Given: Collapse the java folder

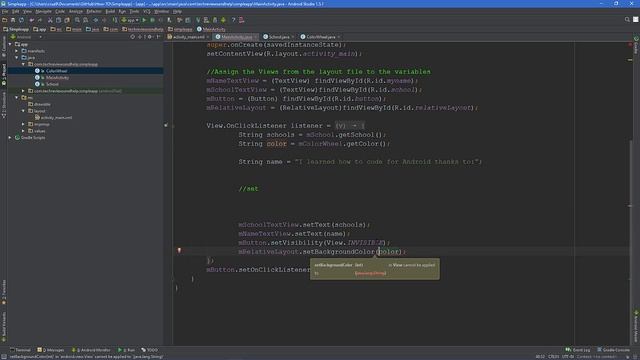Looking at the screenshot, I should click(x=17, y=58).
